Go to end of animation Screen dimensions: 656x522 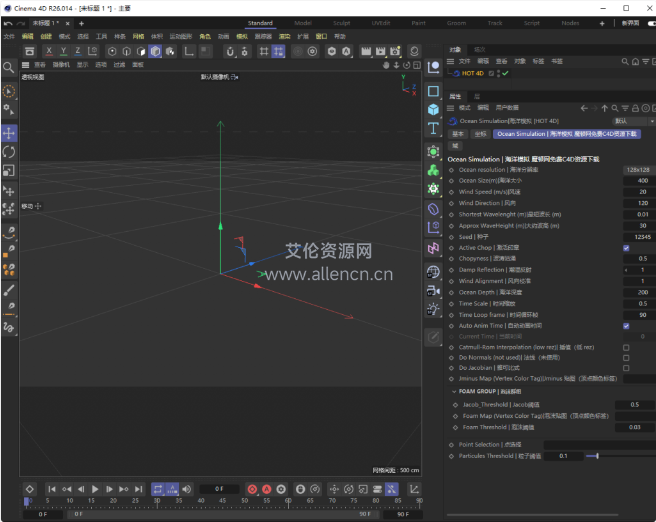(x=138, y=489)
